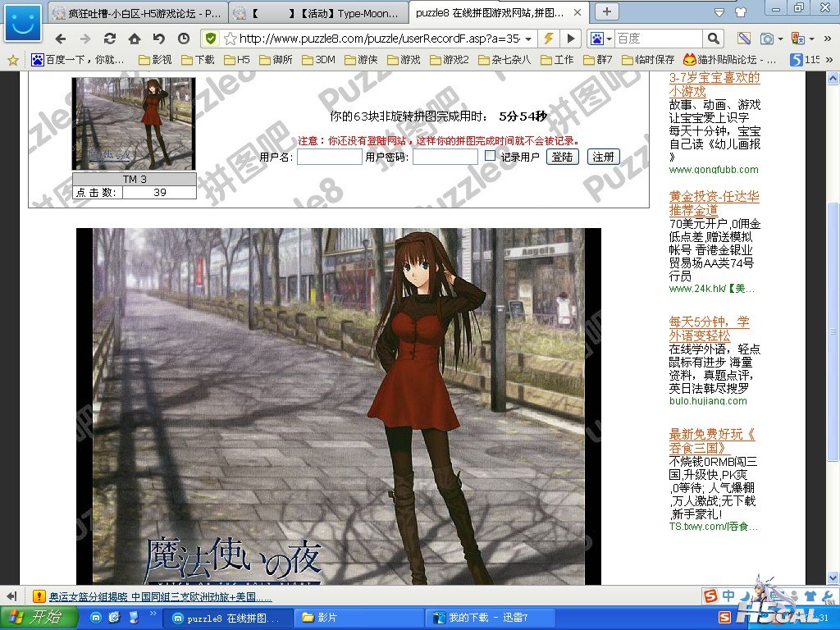Click the skin shirt icon in the title bar
Screen dimensions: 840x630
tap(742, 11)
